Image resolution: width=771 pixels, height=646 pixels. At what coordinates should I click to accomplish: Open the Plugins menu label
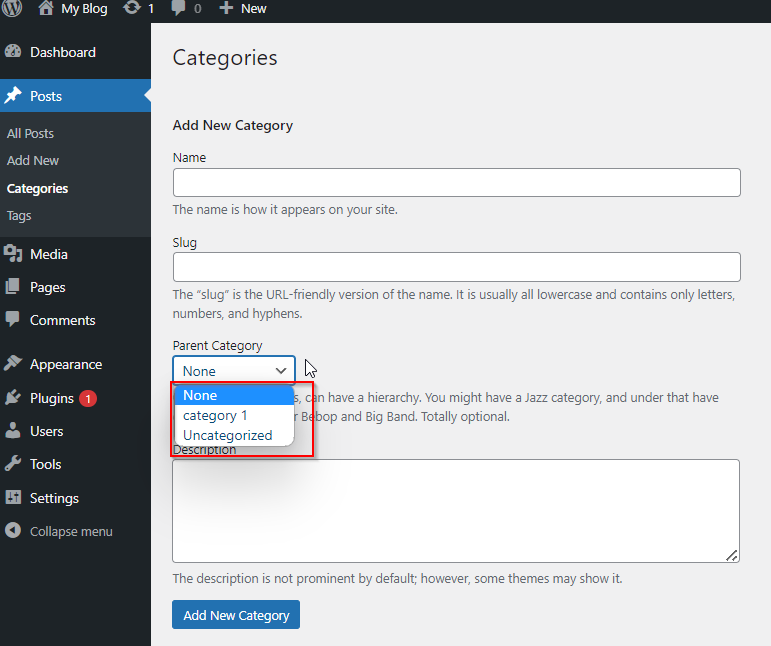[52, 398]
